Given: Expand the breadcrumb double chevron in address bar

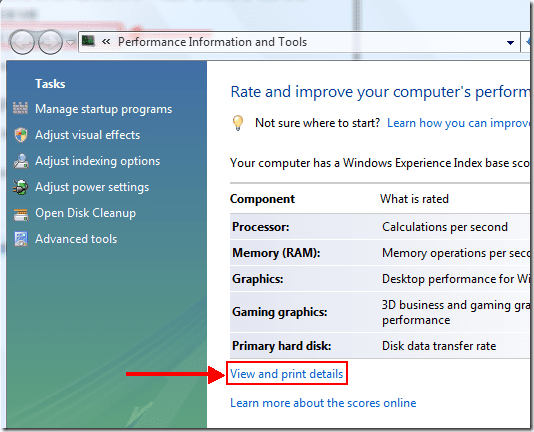Looking at the screenshot, I should tap(106, 42).
